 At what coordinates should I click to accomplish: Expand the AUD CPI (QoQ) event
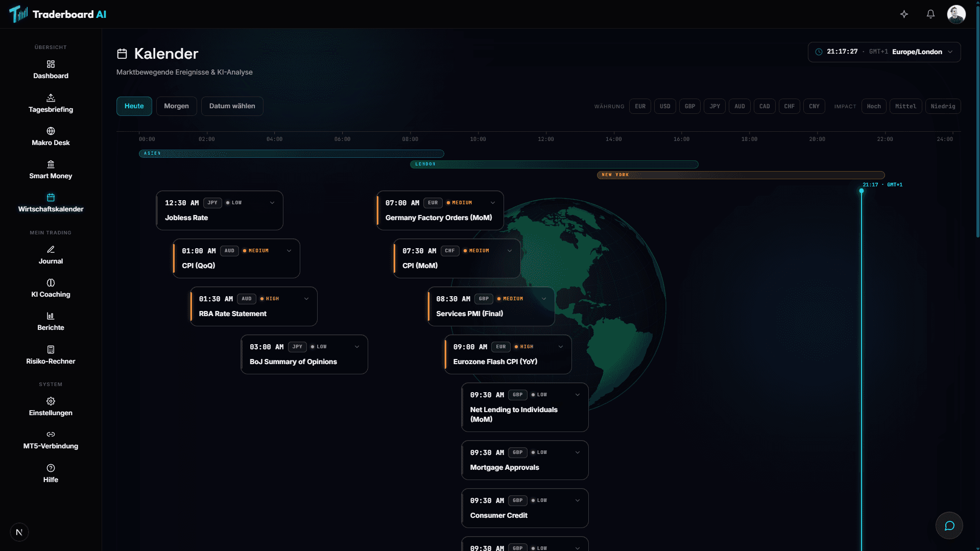[289, 251]
